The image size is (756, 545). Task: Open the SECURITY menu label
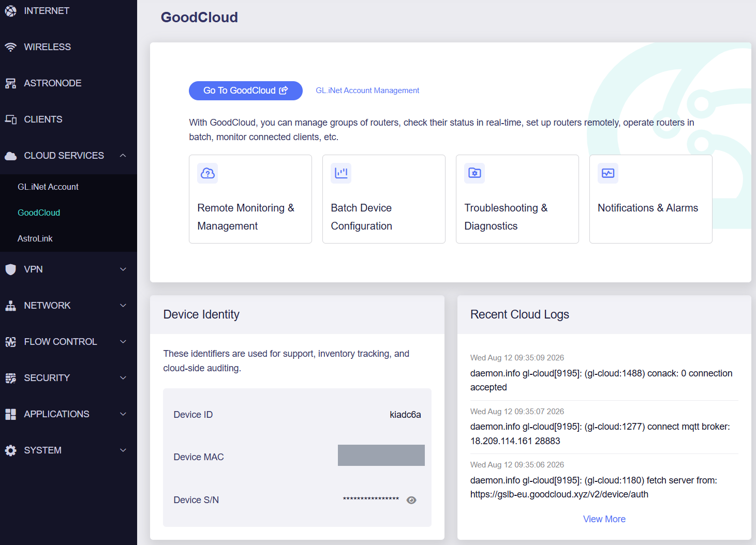pyautogui.click(x=47, y=378)
